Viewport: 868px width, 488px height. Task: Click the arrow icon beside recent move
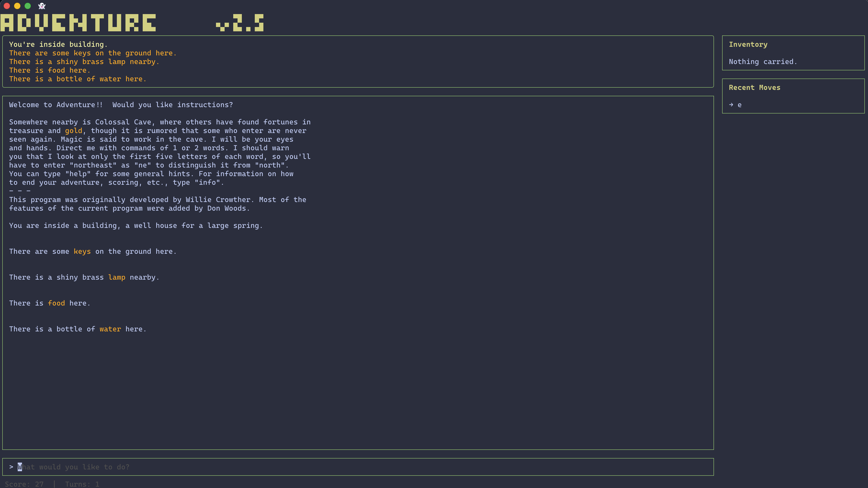(731, 105)
